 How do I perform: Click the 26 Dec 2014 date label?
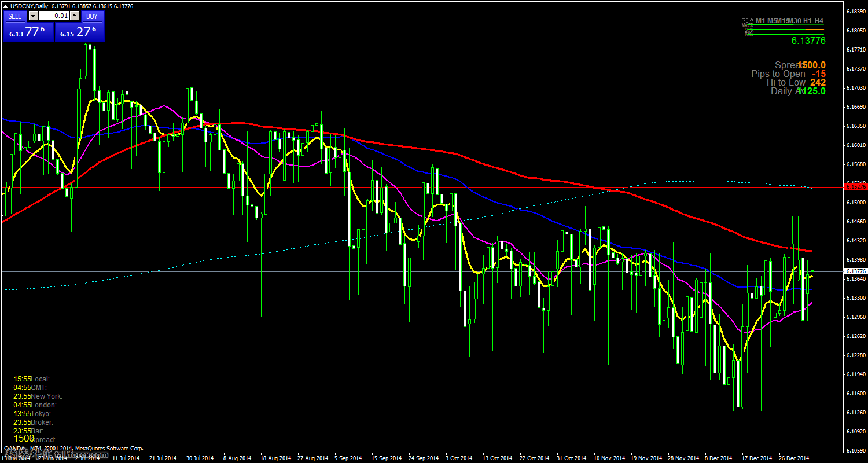[794, 458]
